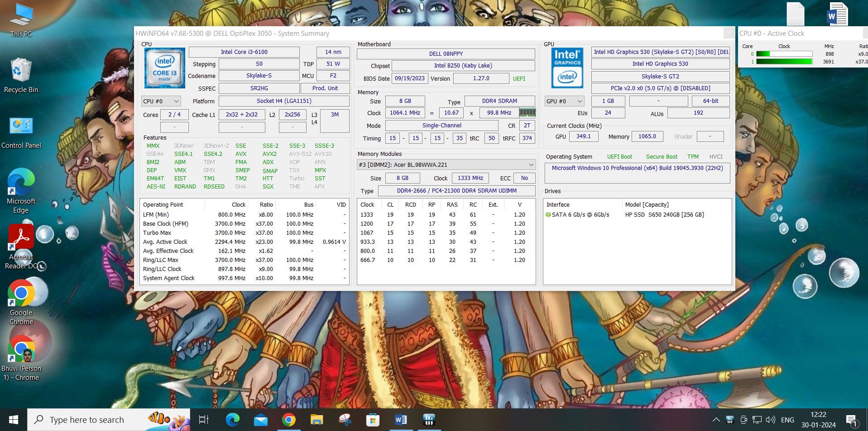The image size is (868, 431).
Task: Click the Secure Boot status indicator
Action: tap(662, 156)
